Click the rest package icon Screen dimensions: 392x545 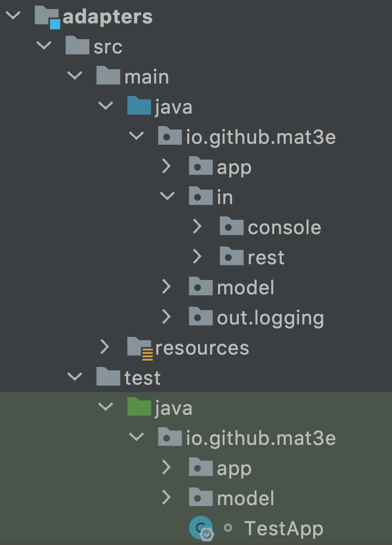[x=231, y=257]
